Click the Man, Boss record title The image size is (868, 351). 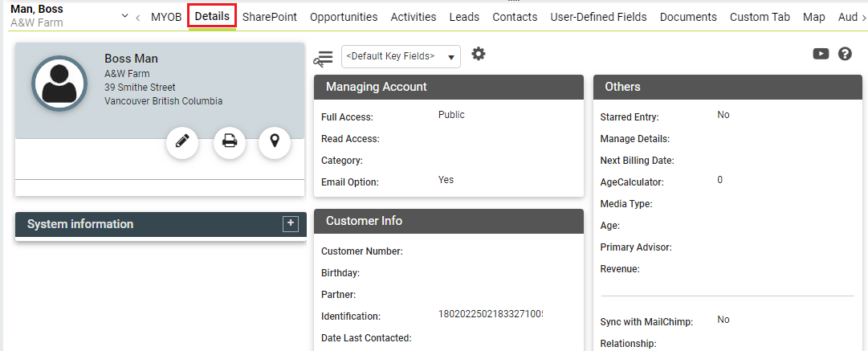[x=37, y=10]
